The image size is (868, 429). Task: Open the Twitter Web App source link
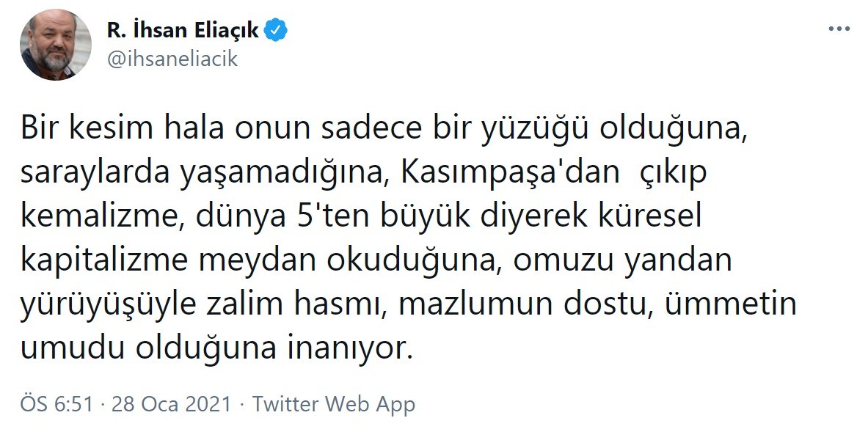334,403
